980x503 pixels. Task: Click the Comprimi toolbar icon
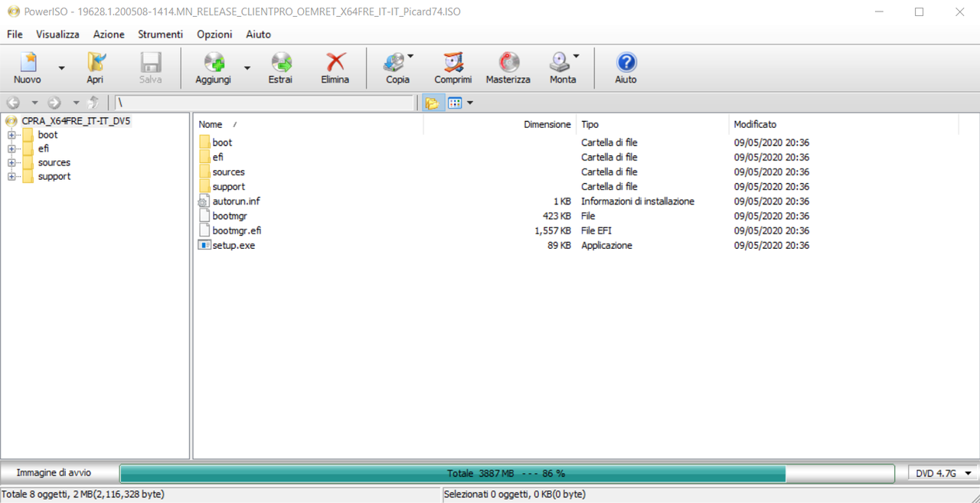tap(453, 63)
